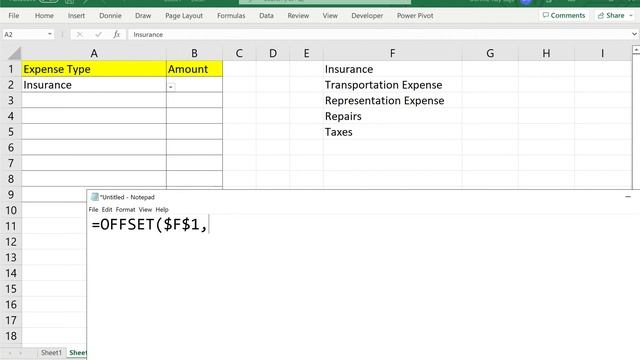Open Notepad Help menu

pos(162,209)
